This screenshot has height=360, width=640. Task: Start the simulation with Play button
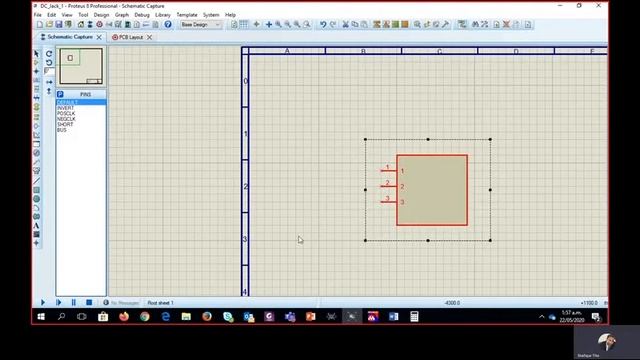pos(43,302)
